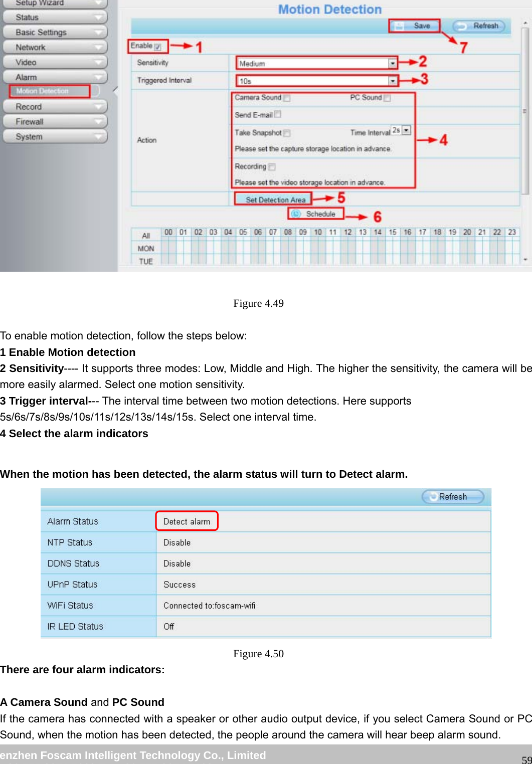Click the UPnP Status Success value

[x=180, y=585]
